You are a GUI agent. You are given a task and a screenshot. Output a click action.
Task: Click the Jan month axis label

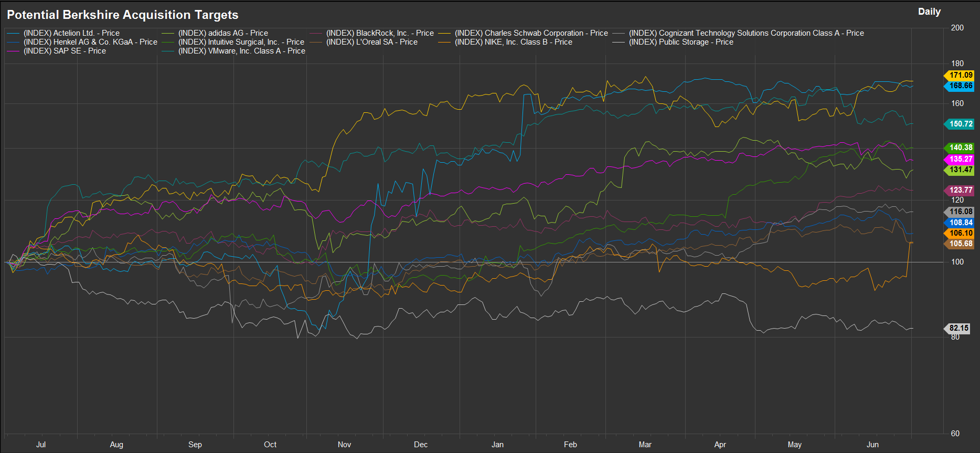(x=497, y=445)
